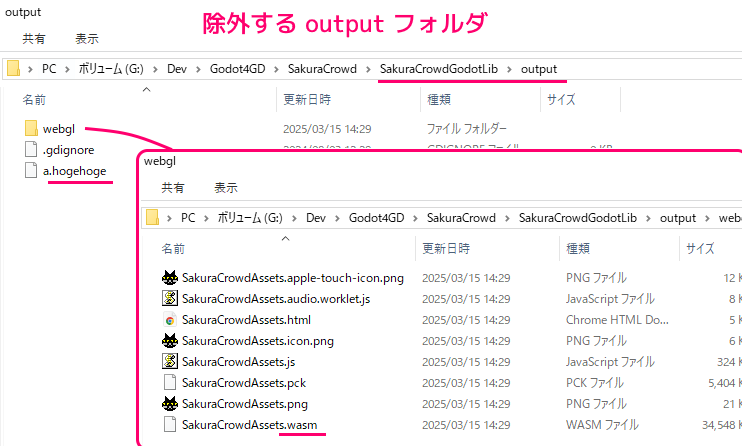This screenshot has height=446, width=742.
Task: Click the SakuraCrowdAssets.audio.worklet.js script icon
Action: pyautogui.click(x=170, y=299)
